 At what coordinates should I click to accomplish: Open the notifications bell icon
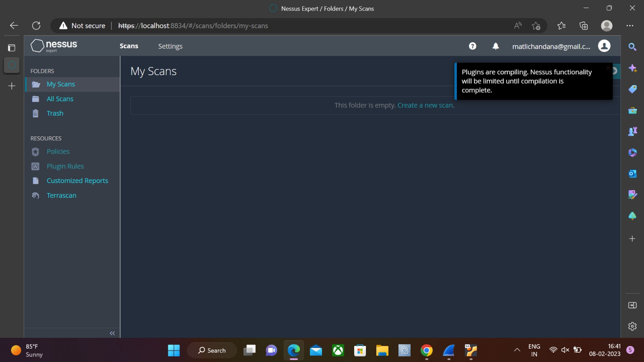(496, 46)
